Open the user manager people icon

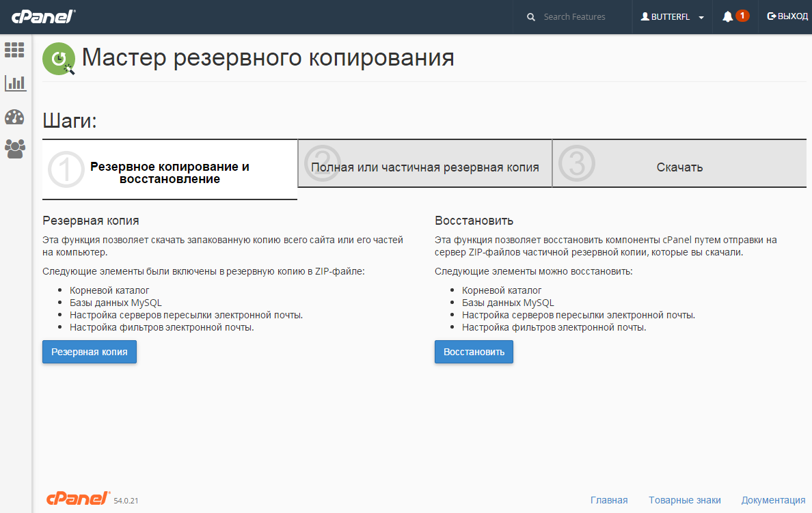[x=14, y=149]
